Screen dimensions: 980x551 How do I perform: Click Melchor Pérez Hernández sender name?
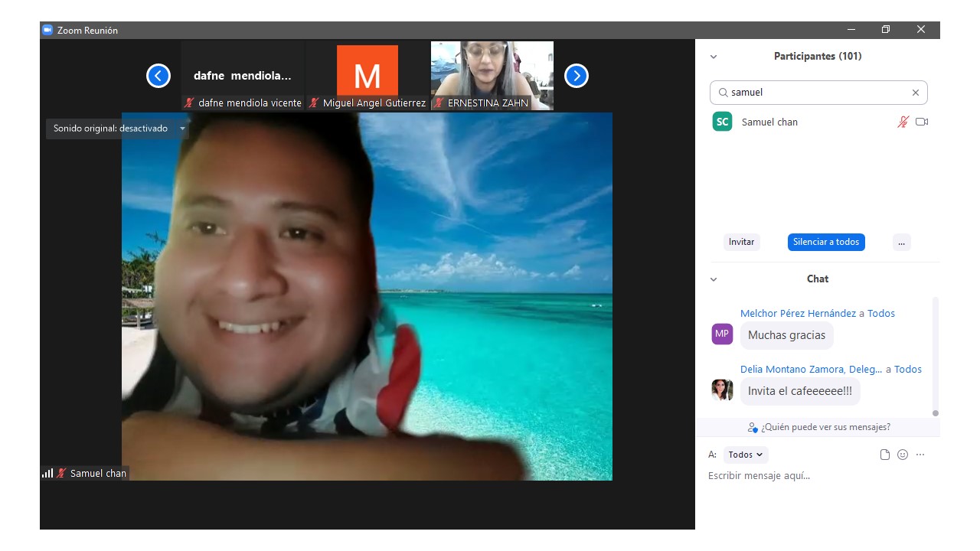click(x=798, y=313)
